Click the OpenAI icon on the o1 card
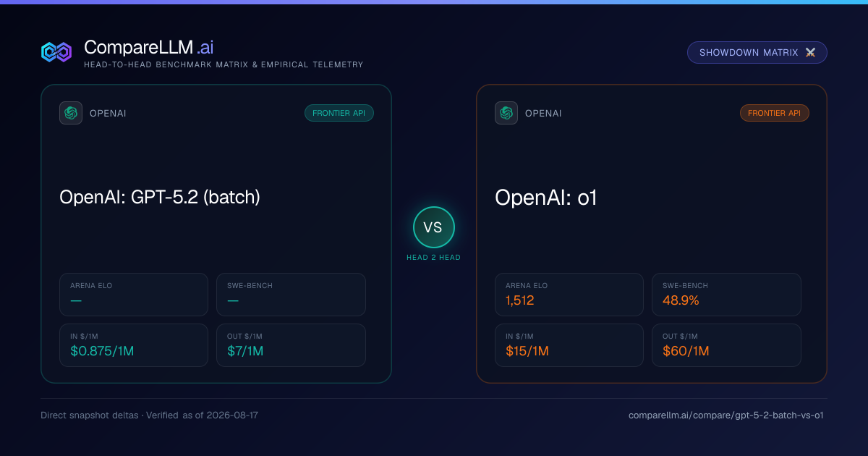 click(506, 113)
